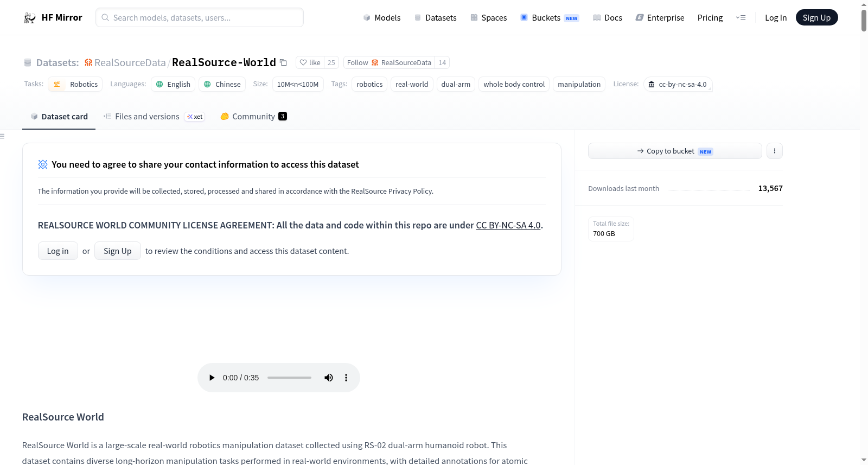Open the three-dot menu beside Copy to bucket

[x=775, y=151]
